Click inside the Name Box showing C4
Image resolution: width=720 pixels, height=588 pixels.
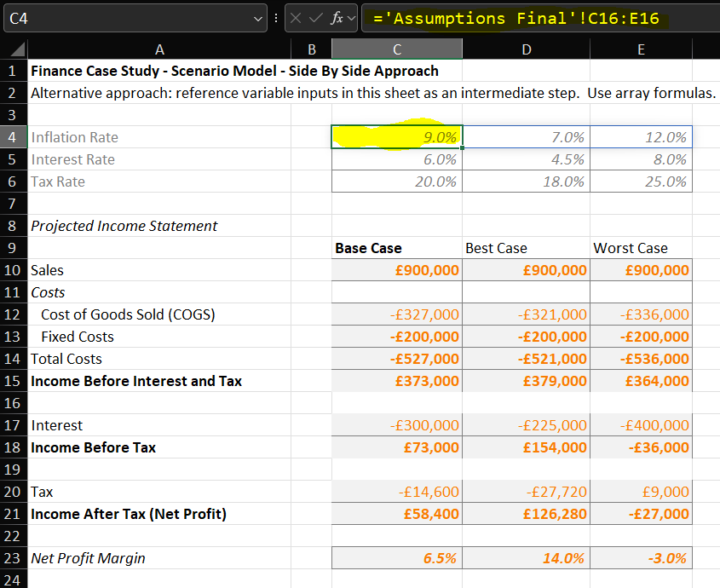pos(128,18)
